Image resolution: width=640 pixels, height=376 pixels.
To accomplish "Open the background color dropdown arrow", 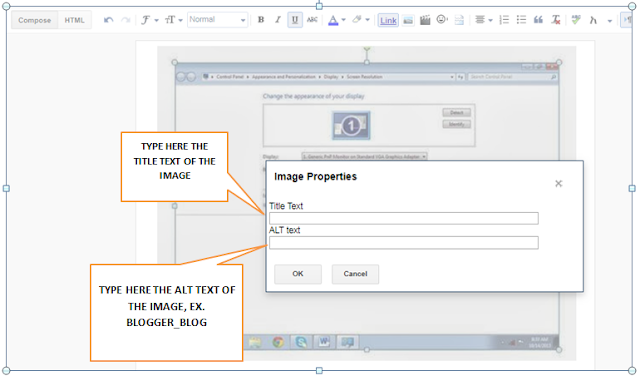I will [x=367, y=20].
